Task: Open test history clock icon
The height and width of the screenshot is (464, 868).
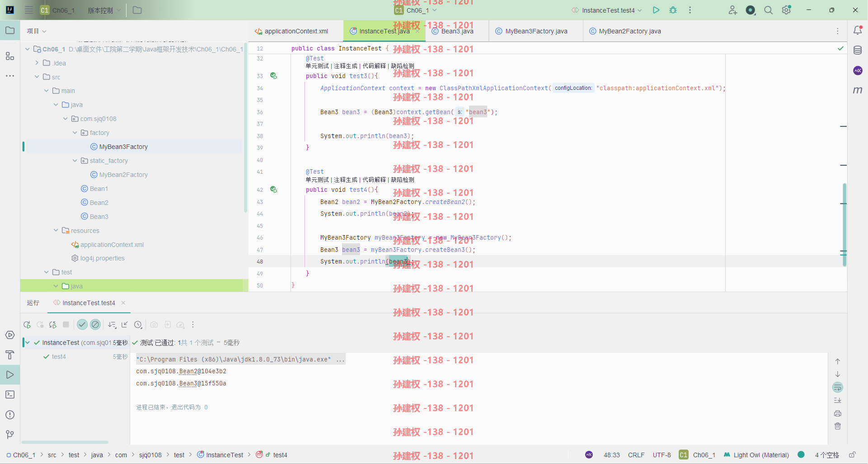Action: click(138, 325)
